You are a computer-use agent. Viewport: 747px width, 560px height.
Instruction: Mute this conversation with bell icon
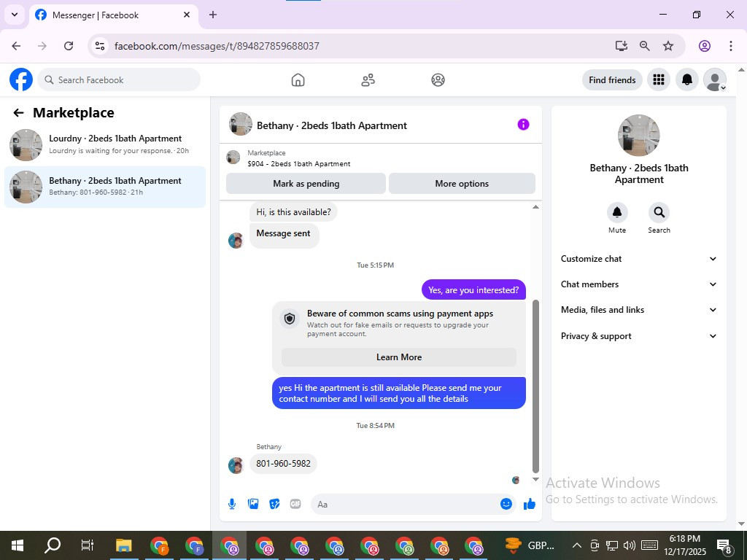pyautogui.click(x=617, y=212)
